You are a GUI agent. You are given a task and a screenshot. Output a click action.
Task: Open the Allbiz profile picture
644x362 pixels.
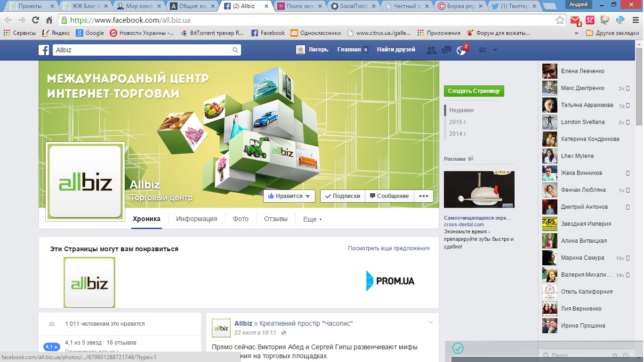pos(85,181)
